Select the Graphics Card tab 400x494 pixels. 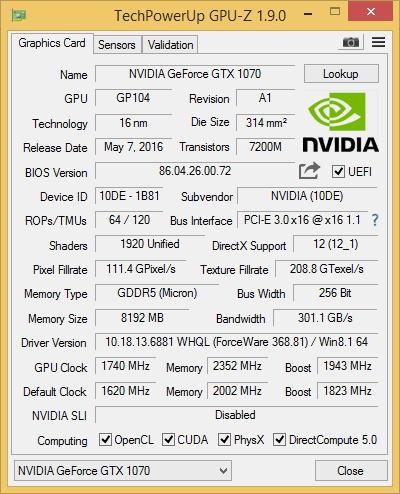52,43
